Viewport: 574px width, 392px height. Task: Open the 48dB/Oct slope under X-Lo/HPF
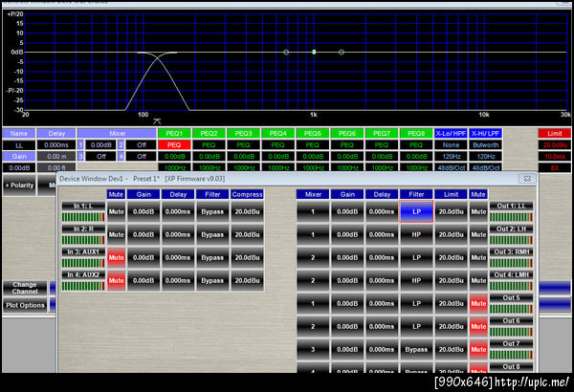click(451, 167)
